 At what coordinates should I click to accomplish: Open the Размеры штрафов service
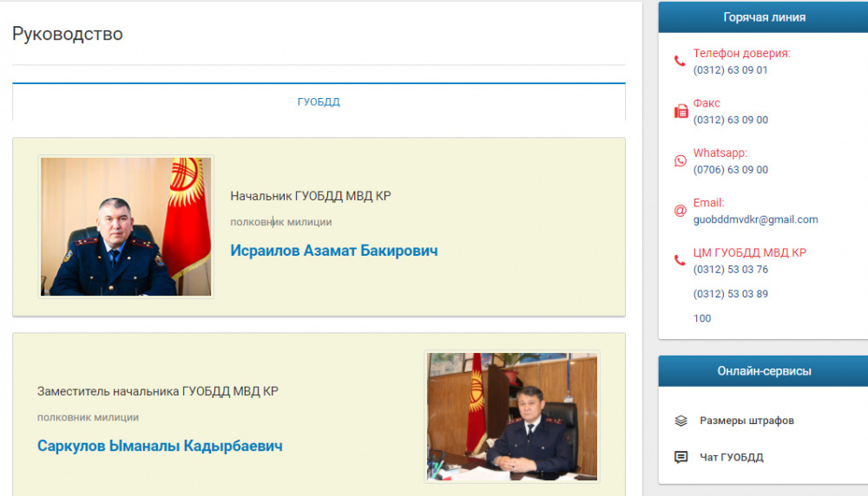coord(746,421)
